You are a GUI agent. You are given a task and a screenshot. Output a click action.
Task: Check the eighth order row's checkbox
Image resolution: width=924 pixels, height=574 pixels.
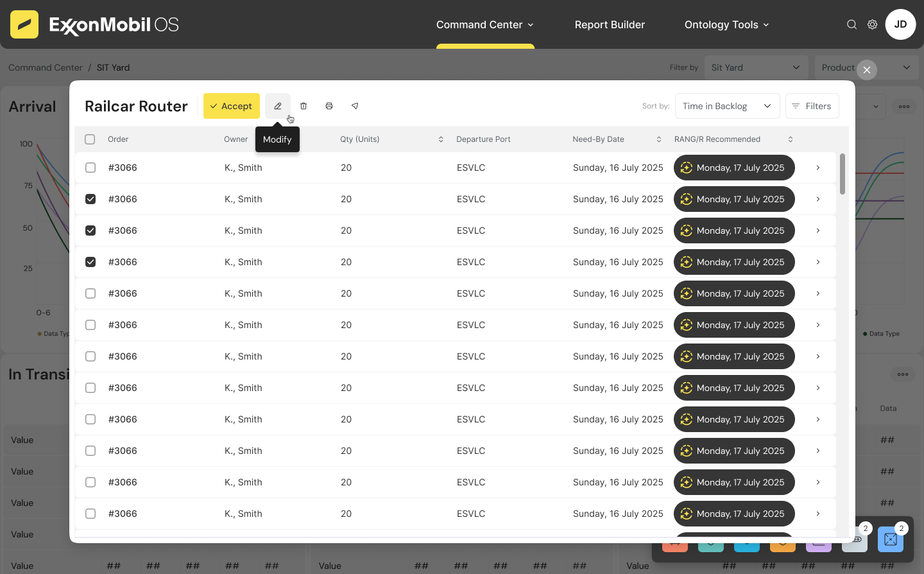(x=90, y=388)
